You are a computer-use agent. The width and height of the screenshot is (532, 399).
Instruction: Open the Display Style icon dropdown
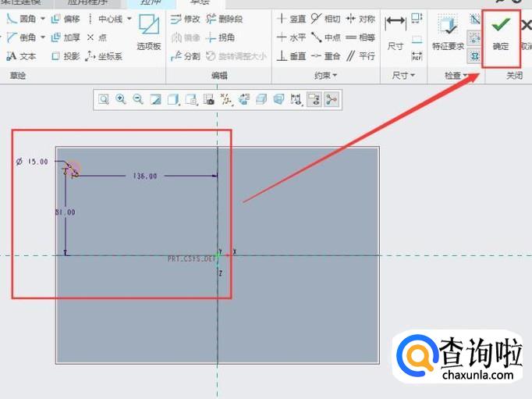pyautogui.click(x=173, y=99)
